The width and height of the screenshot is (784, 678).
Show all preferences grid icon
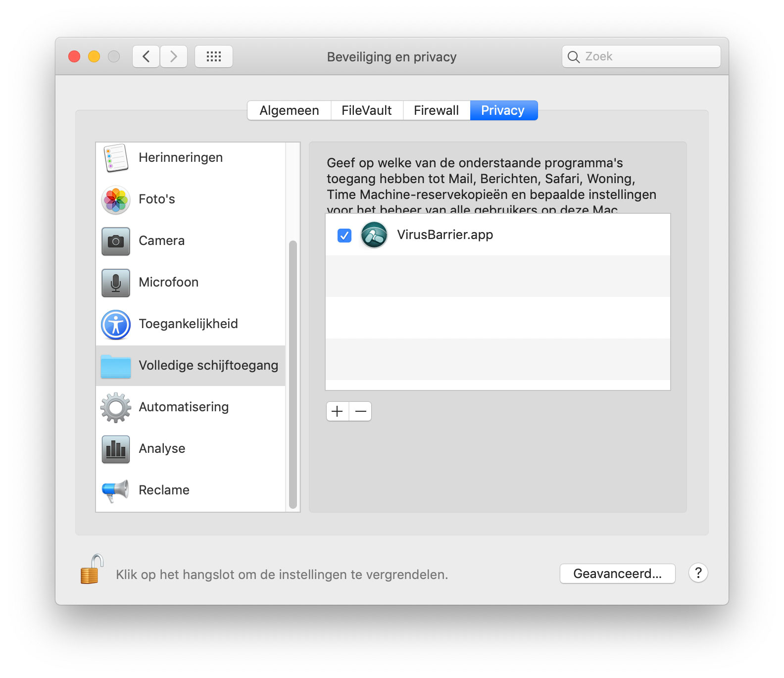[214, 56]
